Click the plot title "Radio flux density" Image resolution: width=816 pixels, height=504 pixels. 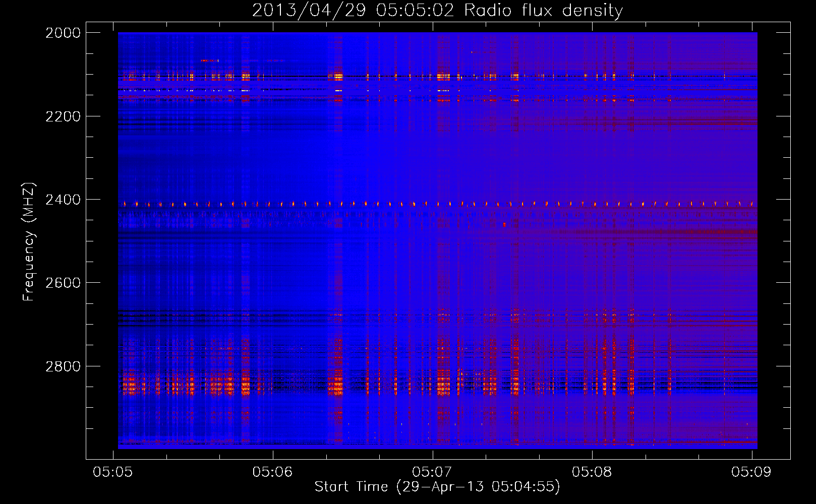pos(544,11)
